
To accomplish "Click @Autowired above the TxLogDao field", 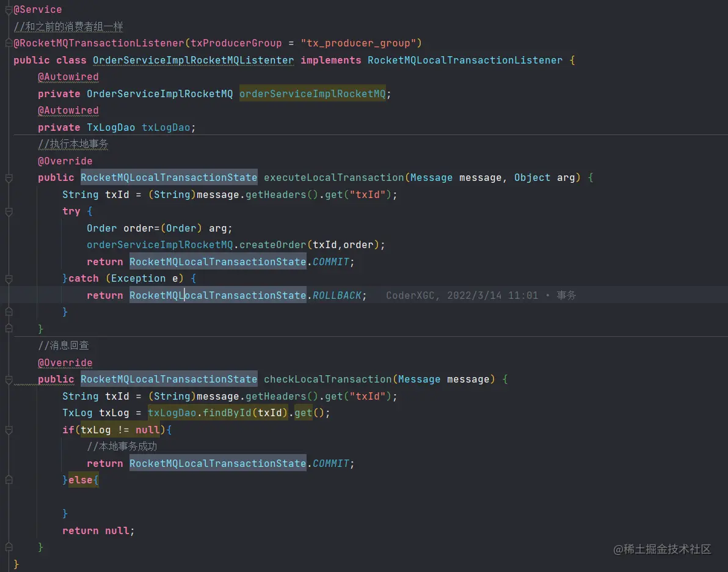I will coord(68,111).
